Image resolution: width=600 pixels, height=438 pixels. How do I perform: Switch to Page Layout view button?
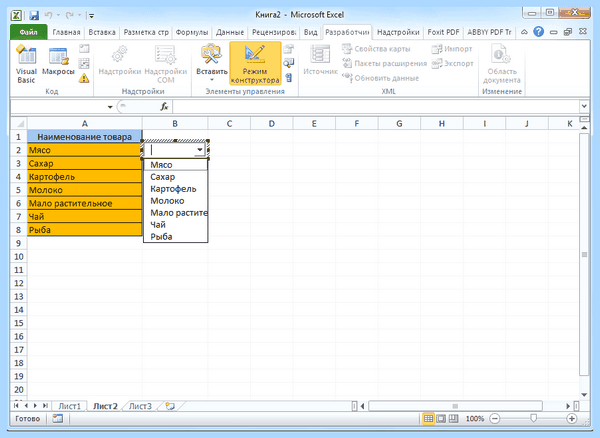coord(441,418)
